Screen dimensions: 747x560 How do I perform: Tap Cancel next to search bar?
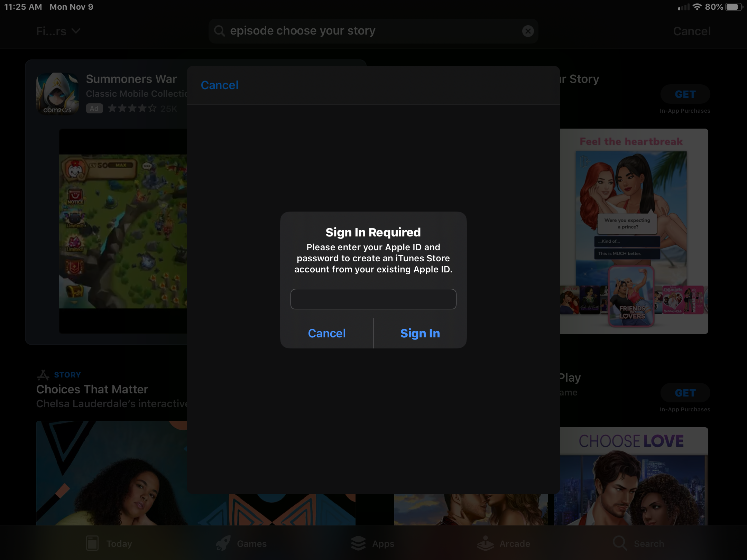point(692,31)
